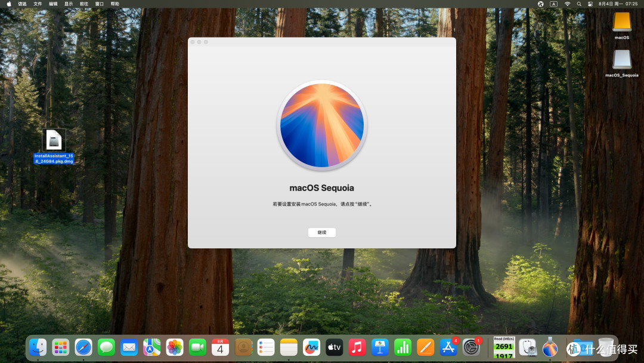
Task: Open Mail app in the Dock
Action: point(129,348)
